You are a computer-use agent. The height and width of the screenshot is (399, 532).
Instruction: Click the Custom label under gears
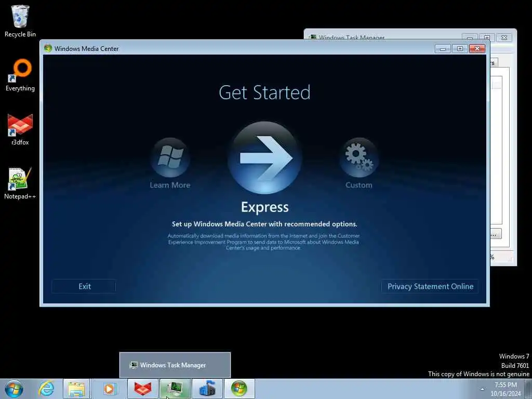click(359, 185)
